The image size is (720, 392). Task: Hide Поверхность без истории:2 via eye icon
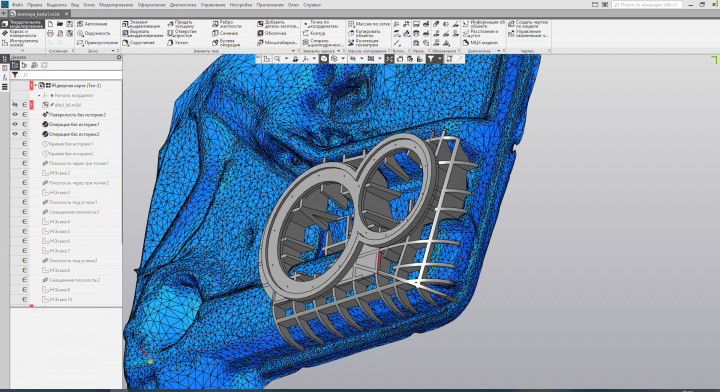pyautogui.click(x=15, y=115)
